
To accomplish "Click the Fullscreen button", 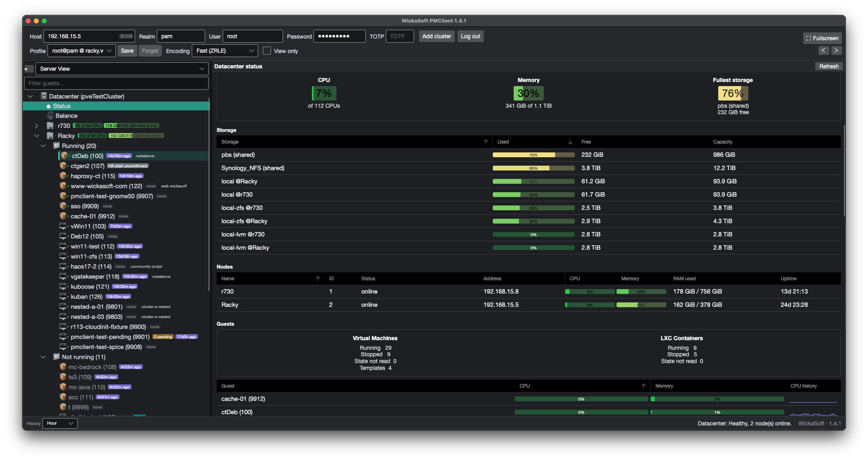I will click(822, 38).
